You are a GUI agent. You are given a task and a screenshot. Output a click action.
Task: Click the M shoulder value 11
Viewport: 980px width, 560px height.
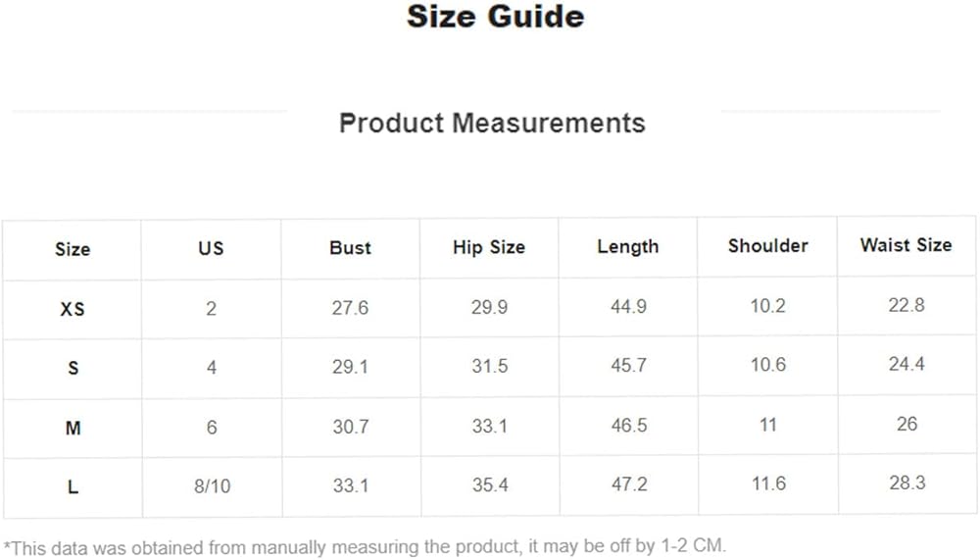[767, 425]
